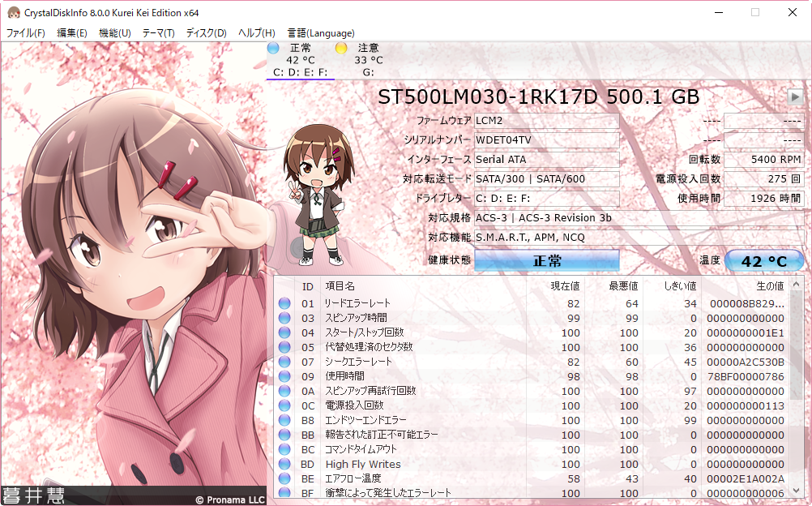
Task: Click status orb for 04 スタート/ストップ回数
Action: tap(284, 332)
